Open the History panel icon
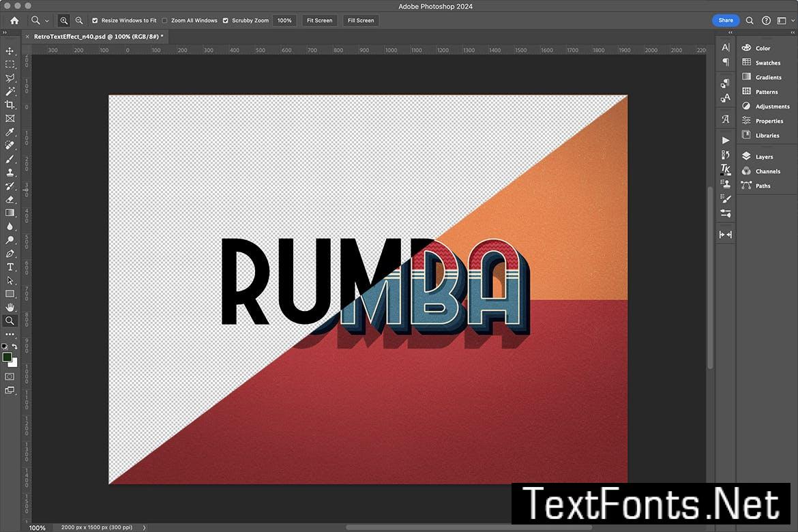This screenshot has height=532, width=798. tap(726, 154)
